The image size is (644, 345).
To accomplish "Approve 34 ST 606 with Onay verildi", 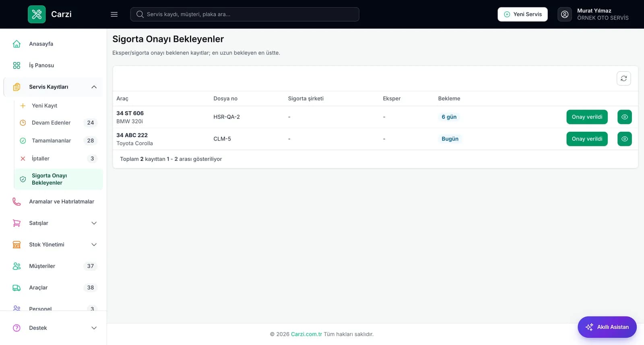I will click(x=587, y=117).
